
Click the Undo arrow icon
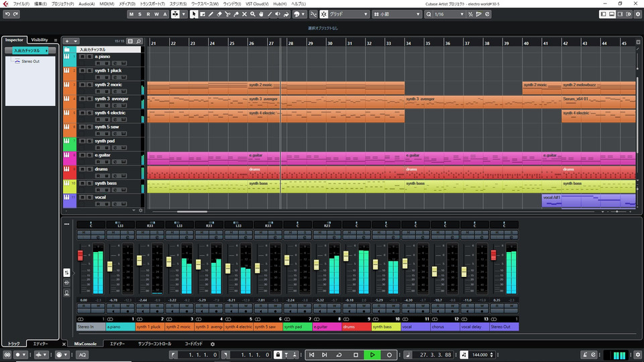tap(7, 14)
